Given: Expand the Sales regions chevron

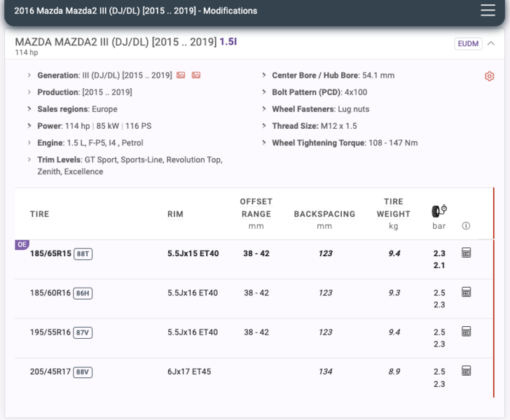Looking at the screenshot, I should click(x=29, y=109).
